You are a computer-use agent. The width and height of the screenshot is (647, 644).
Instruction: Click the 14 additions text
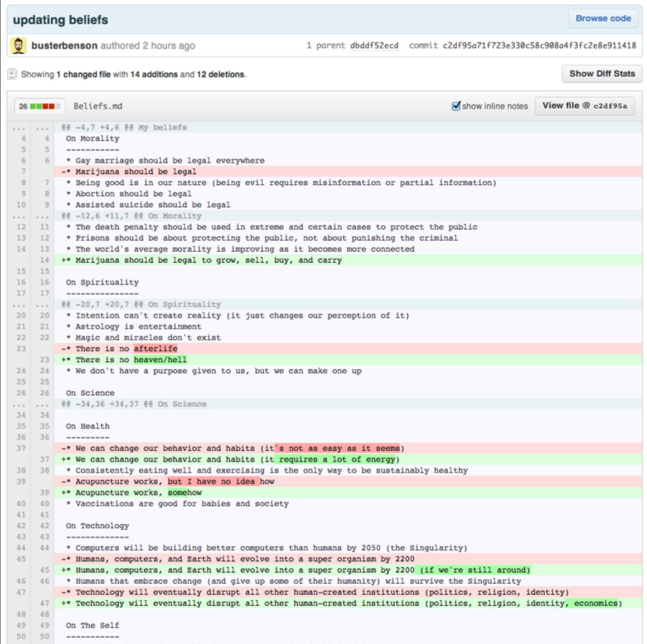[154, 75]
